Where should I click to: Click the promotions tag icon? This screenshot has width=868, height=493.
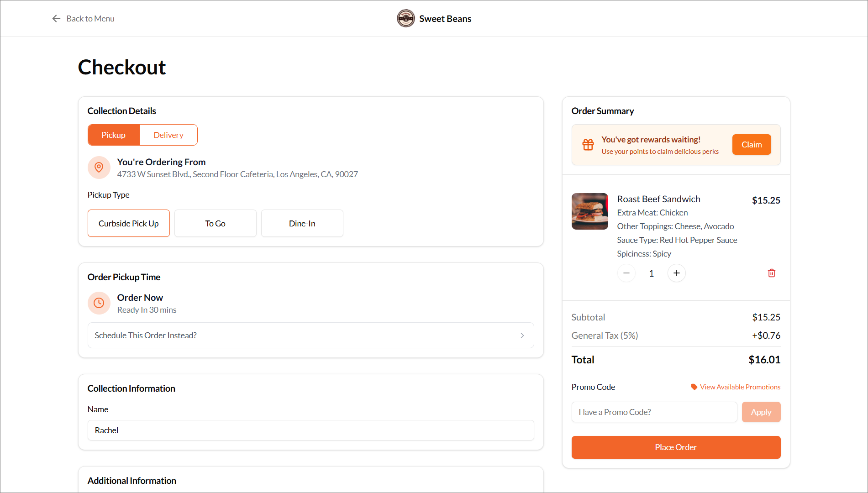tap(694, 387)
